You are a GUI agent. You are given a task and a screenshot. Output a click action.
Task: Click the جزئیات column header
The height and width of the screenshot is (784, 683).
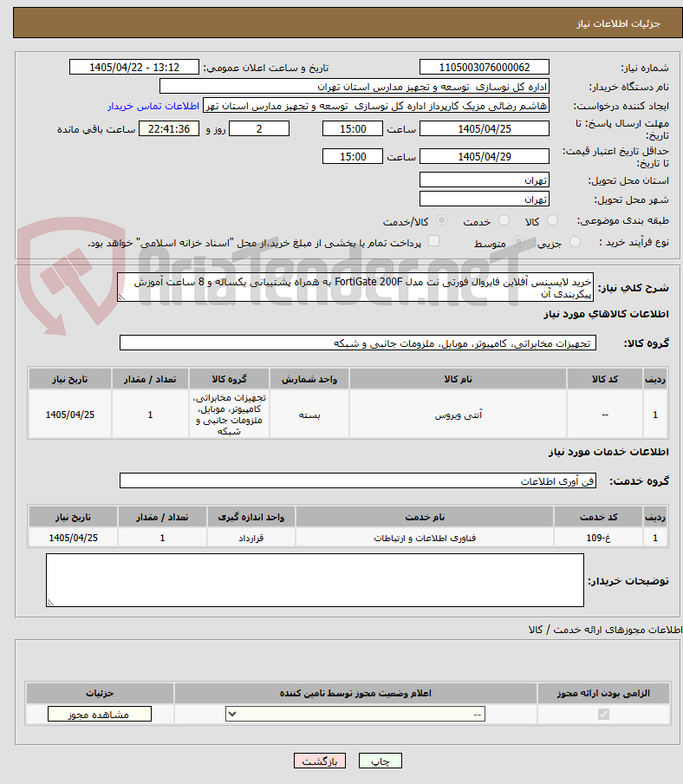[100, 693]
